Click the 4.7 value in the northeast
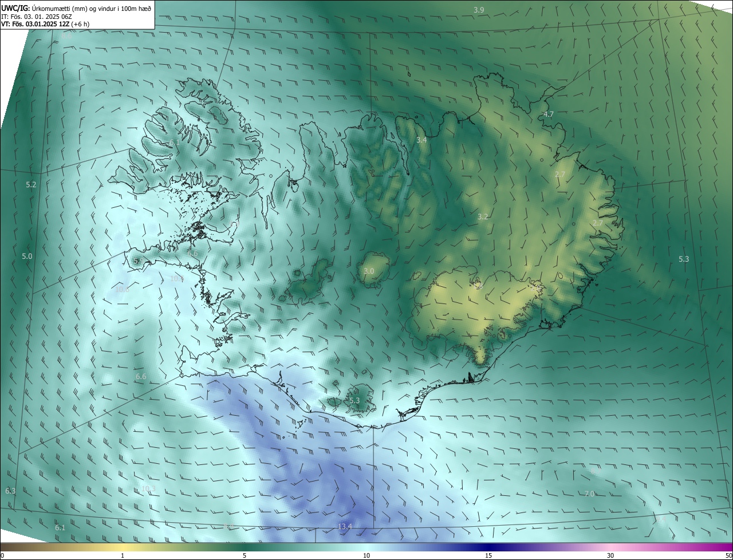 click(x=549, y=115)
